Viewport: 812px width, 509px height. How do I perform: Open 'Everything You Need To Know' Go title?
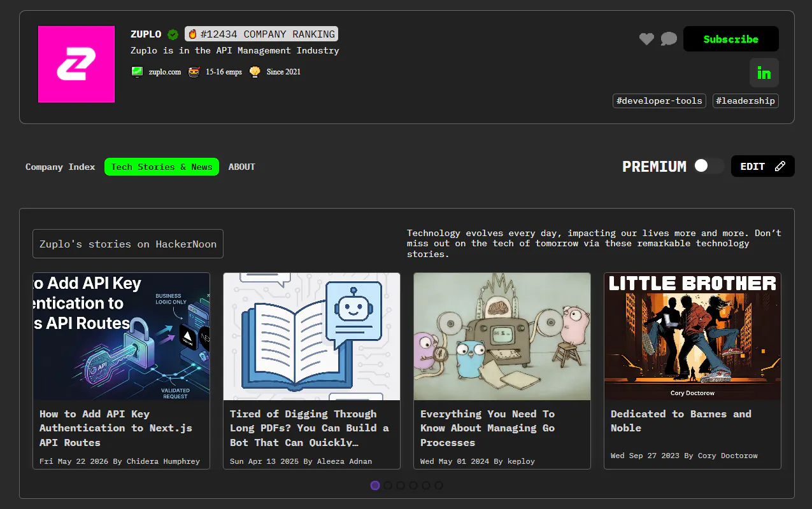point(488,428)
